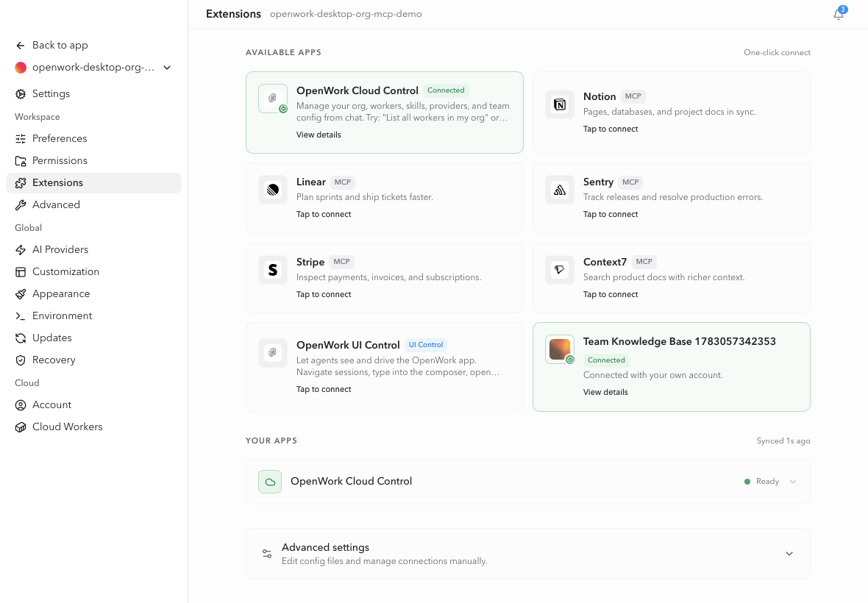Tap to connect Notion
Image resolution: width=868 pixels, height=603 pixels.
[610, 129]
